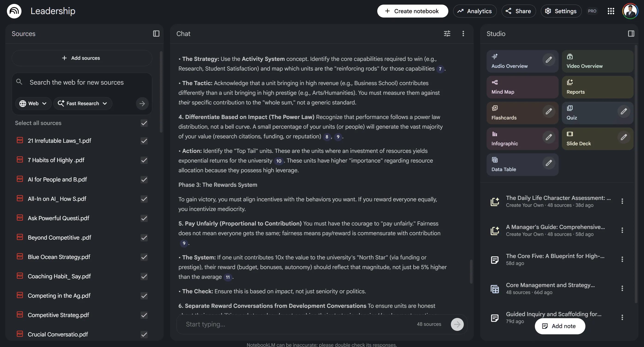Image resolution: width=644 pixels, height=347 pixels.
Task: Uncheck 7 Habits of Highly .pdf source
Action: (144, 160)
